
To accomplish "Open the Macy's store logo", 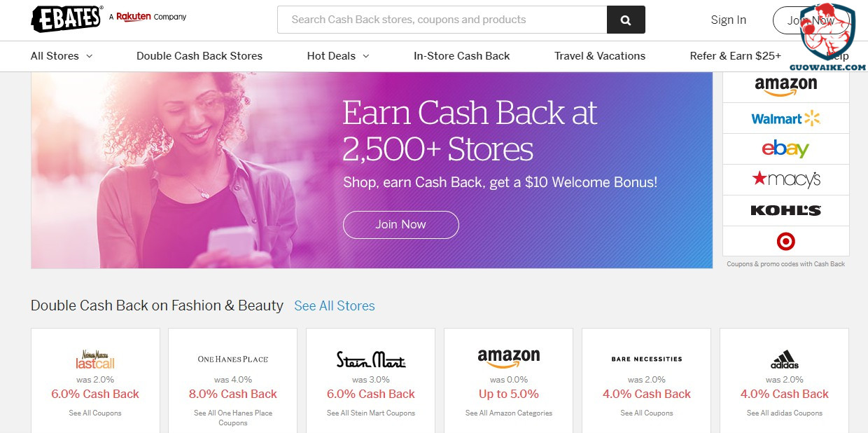I will coord(785,179).
